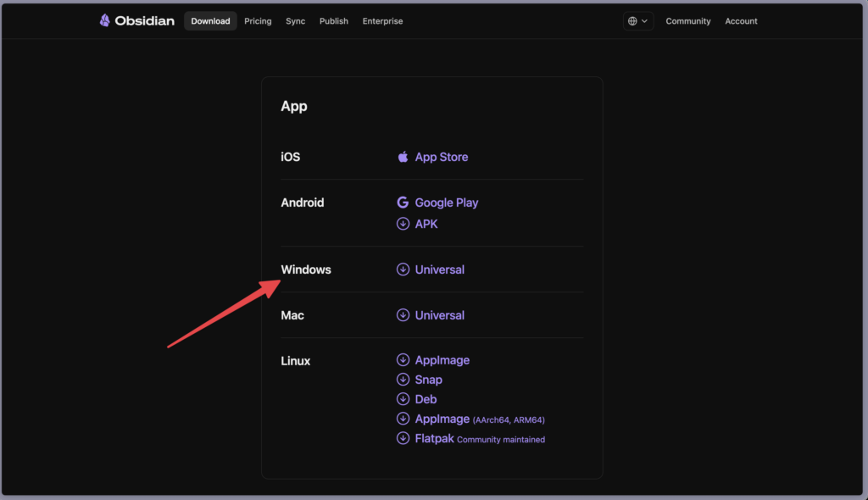This screenshot has height=500, width=868.
Task: Click the download icon beside Flatpak
Action: click(x=403, y=438)
